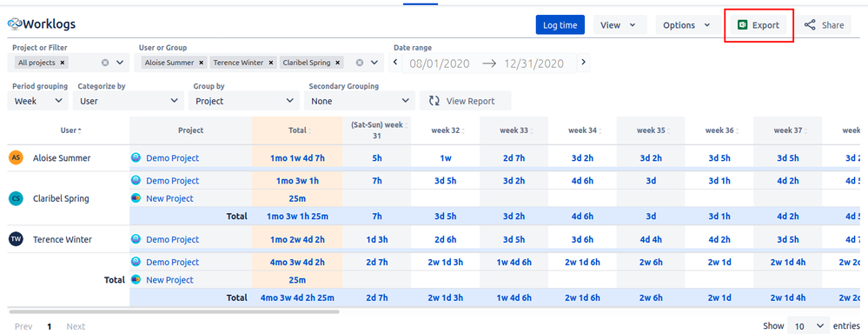Click Claribel Spring Demo Project total 1mo 3w 1h

pyautogui.click(x=297, y=181)
